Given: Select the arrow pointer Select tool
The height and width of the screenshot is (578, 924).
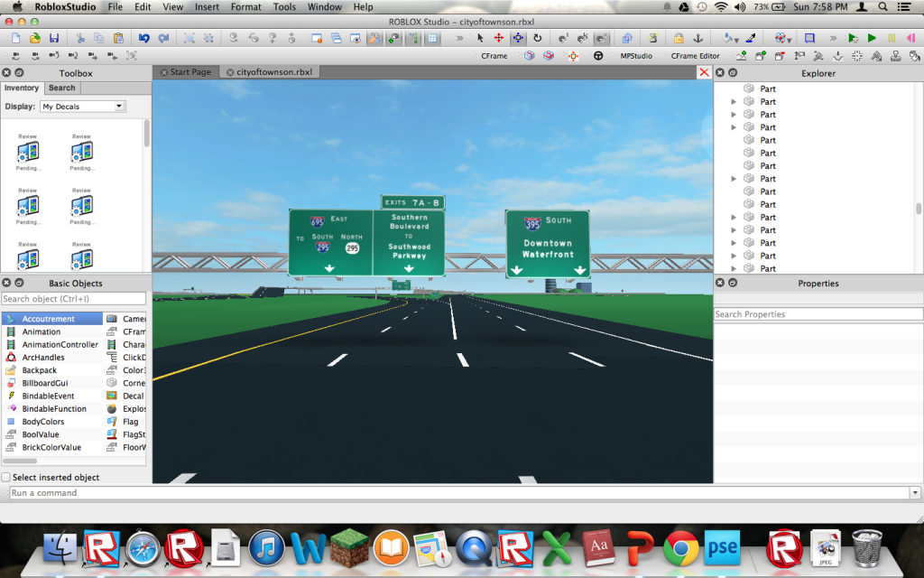Looking at the screenshot, I should point(480,38).
